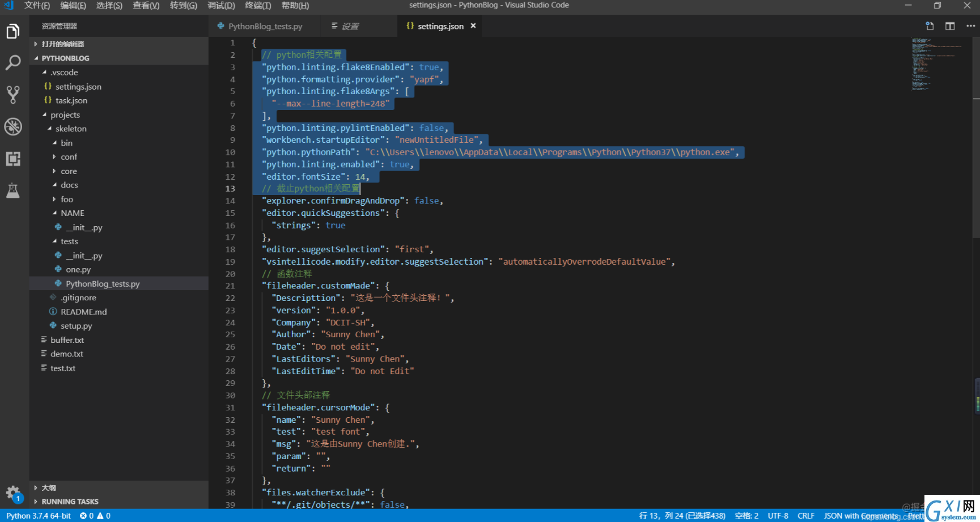Click the line and column status indicator

[x=682, y=516]
